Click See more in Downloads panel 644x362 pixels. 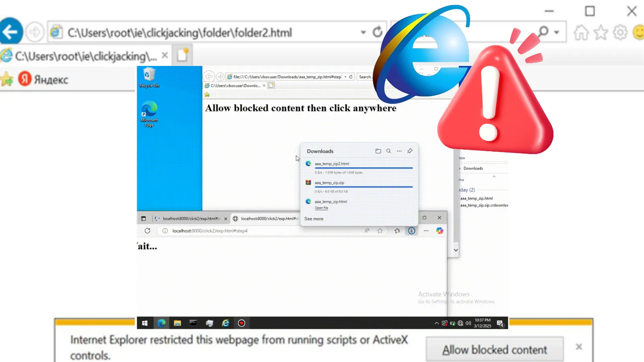coord(314,219)
